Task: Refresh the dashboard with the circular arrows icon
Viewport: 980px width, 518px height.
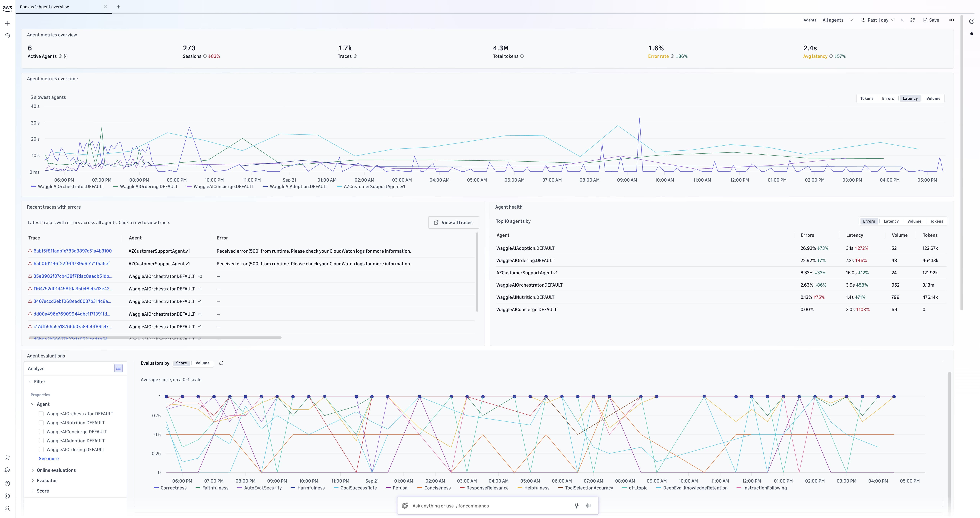Action: 913,20
